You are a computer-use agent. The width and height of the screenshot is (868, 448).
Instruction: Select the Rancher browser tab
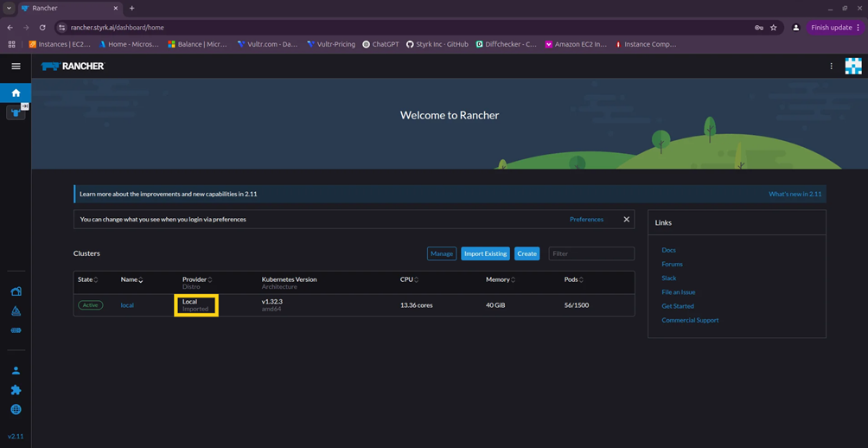[70, 9]
